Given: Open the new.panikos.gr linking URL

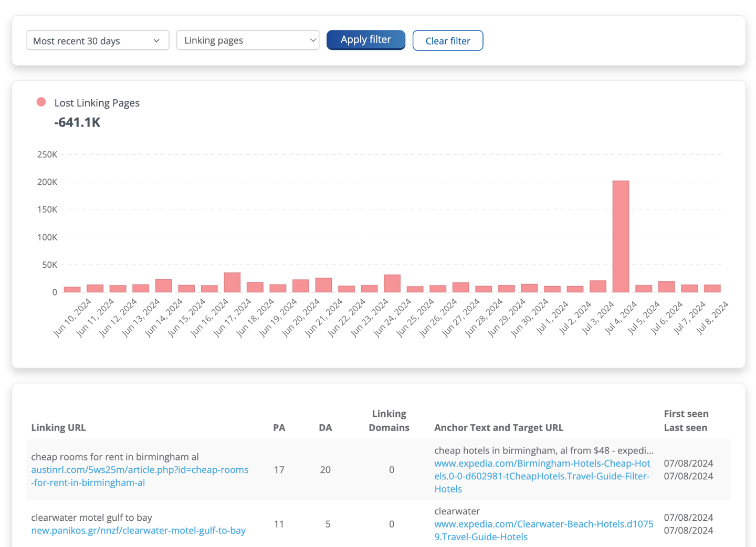Looking at the screenshot, I should click(139, 530).
